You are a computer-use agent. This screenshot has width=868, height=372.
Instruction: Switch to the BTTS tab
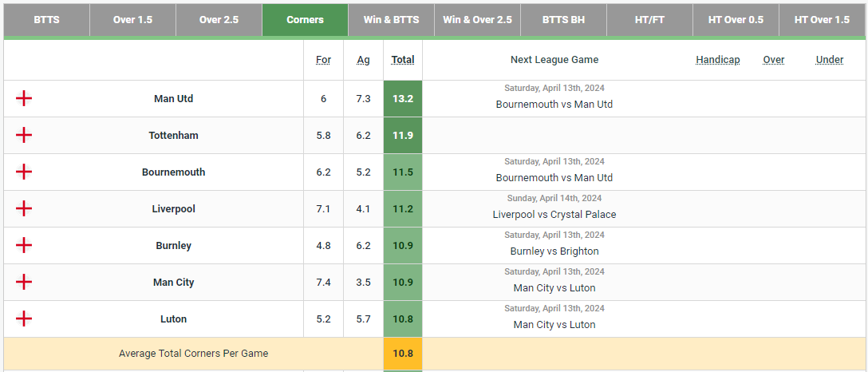click(x=46, y=20)
